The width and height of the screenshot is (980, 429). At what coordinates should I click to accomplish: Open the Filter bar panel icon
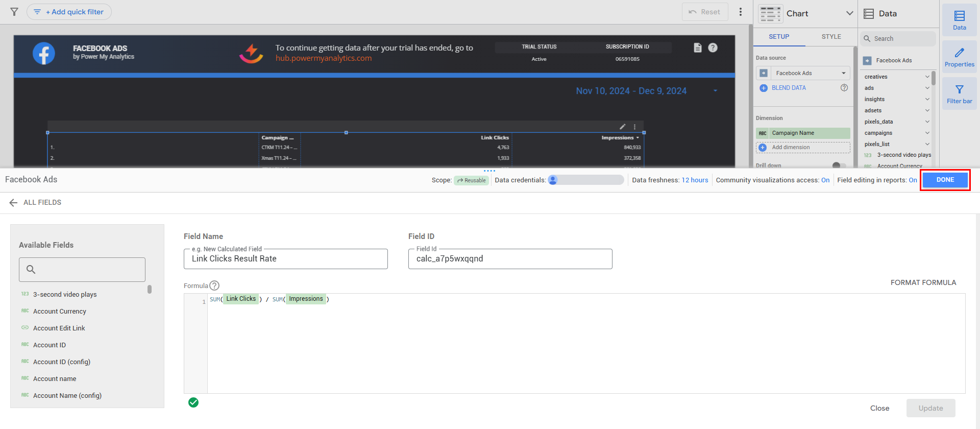(x=959, y=94)
